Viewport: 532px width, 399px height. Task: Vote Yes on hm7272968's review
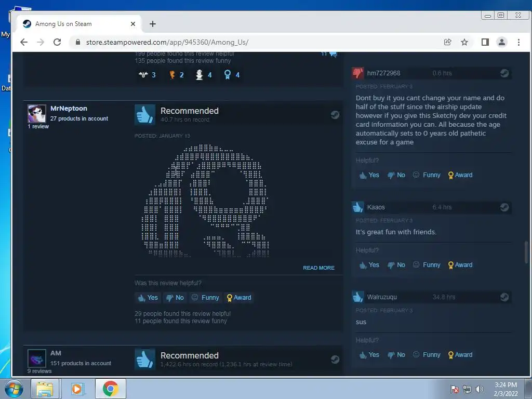(x=369, y=175)
